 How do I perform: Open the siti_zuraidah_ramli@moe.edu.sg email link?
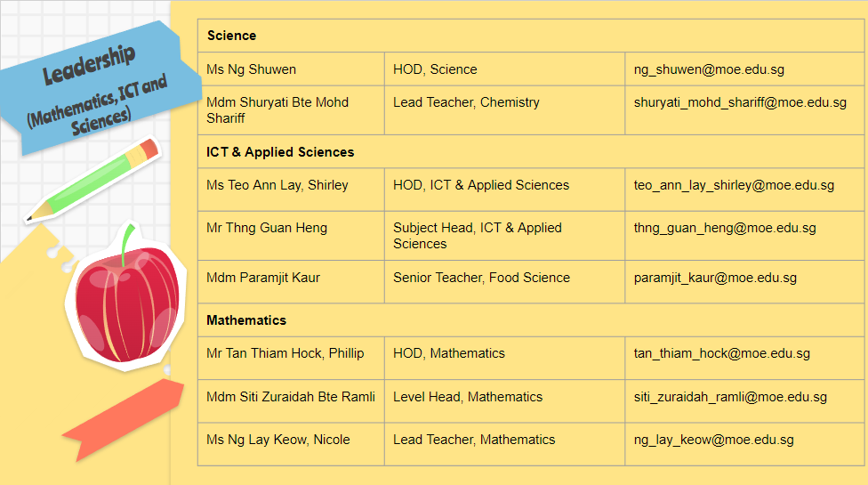click(730, 397)
